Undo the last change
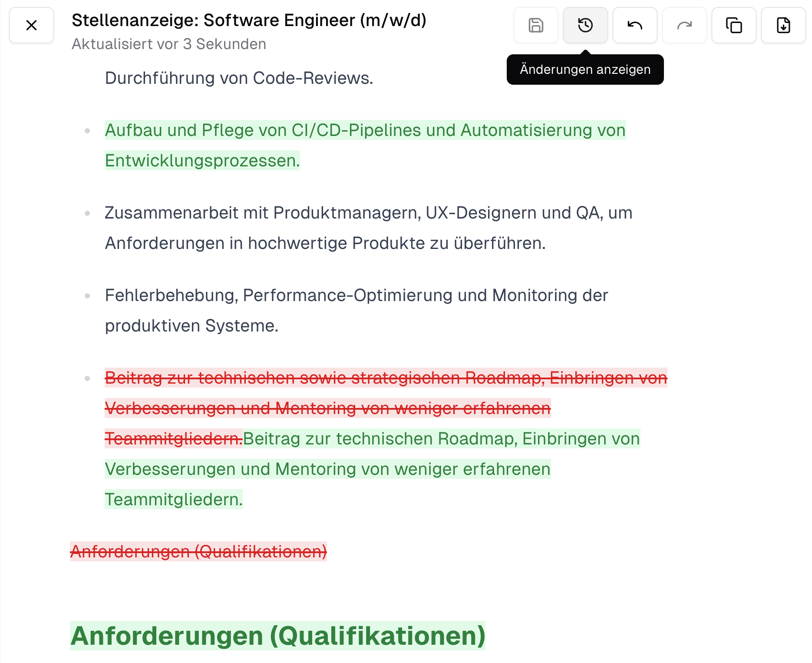Screen dimensions: 812x663 (x=634, y=26)
